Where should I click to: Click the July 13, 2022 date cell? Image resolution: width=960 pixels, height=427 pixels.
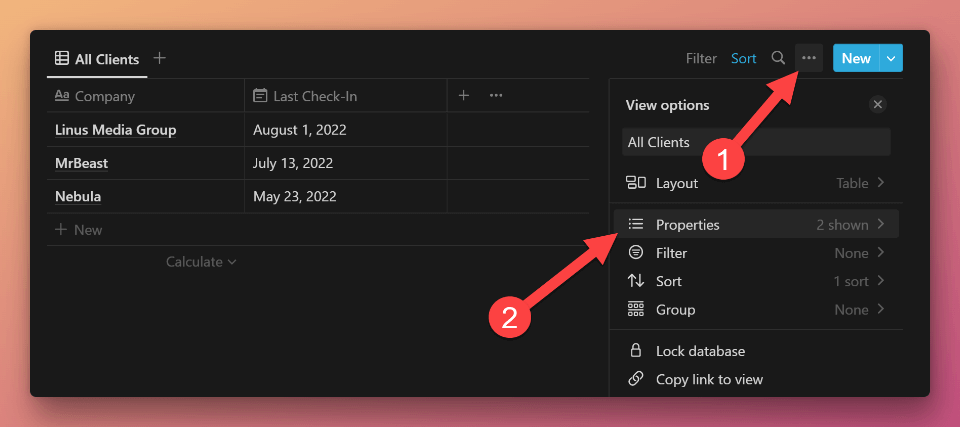coord(346,163)
